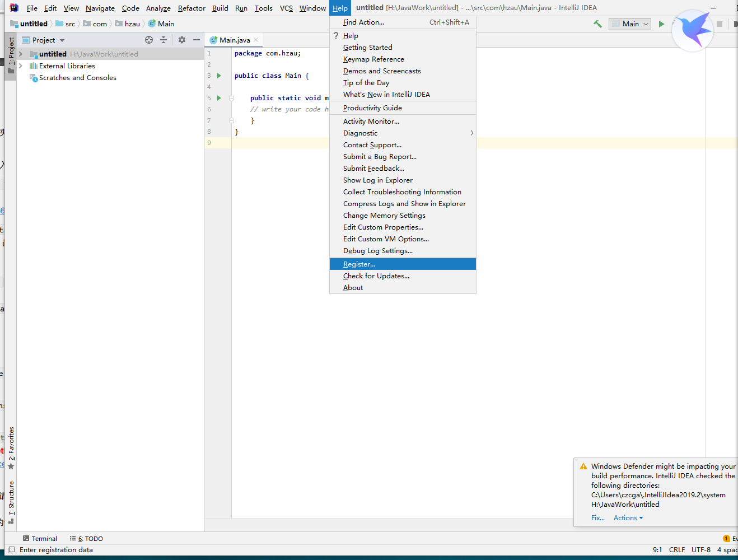Open the CRLF line separator selector
Viewport: 738px width, 560px height.
click(x=677, y=550)
